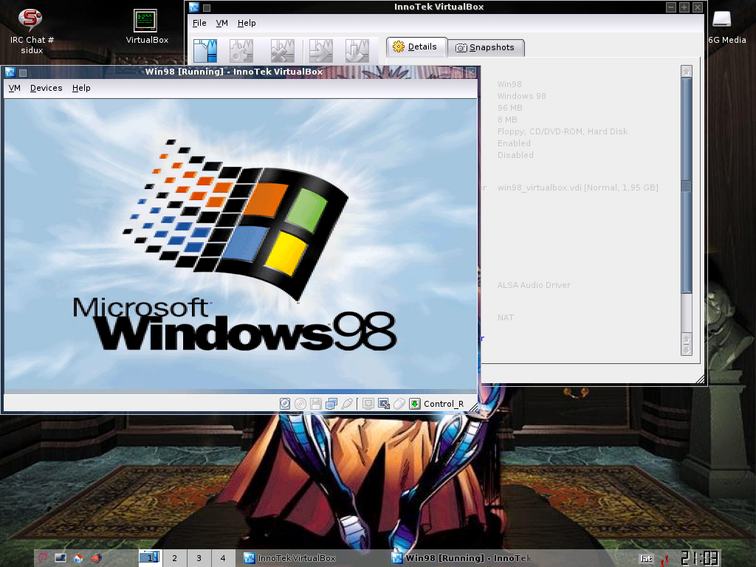Click green keyboard capture arrow icon

pyautogui.click(x=415, y=404)
